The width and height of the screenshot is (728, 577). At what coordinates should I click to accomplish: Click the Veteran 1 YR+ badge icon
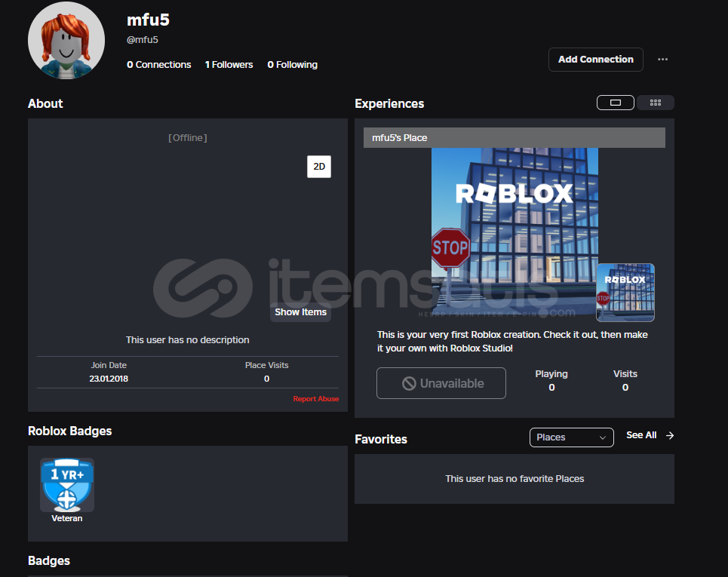(x=67, y=485)
